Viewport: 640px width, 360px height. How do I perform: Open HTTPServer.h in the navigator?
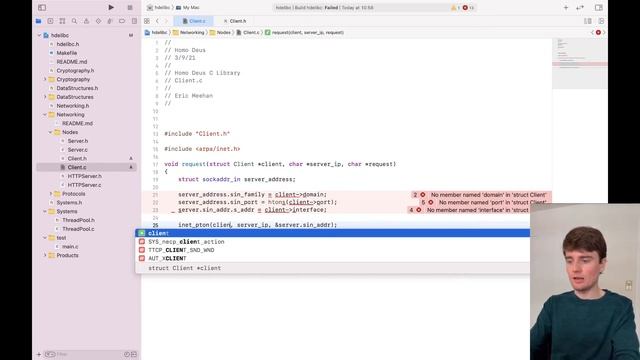(84, 176)
